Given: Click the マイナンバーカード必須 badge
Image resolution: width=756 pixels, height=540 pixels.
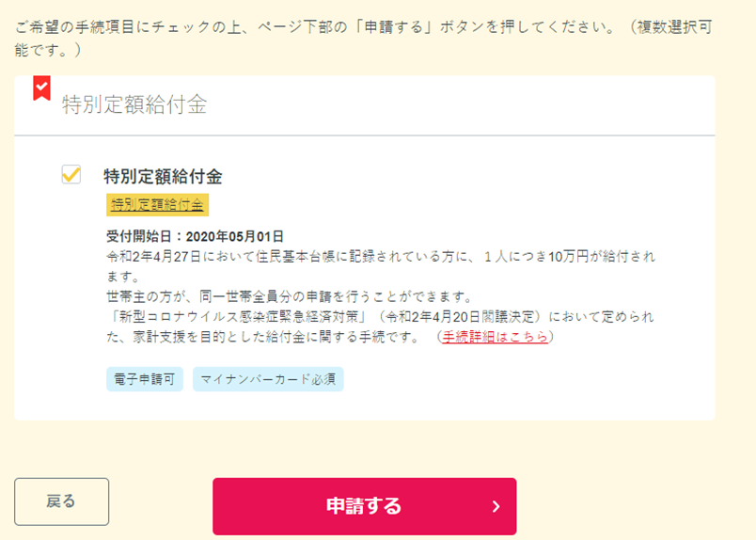Looking at the screenshot, I should 268,379.
